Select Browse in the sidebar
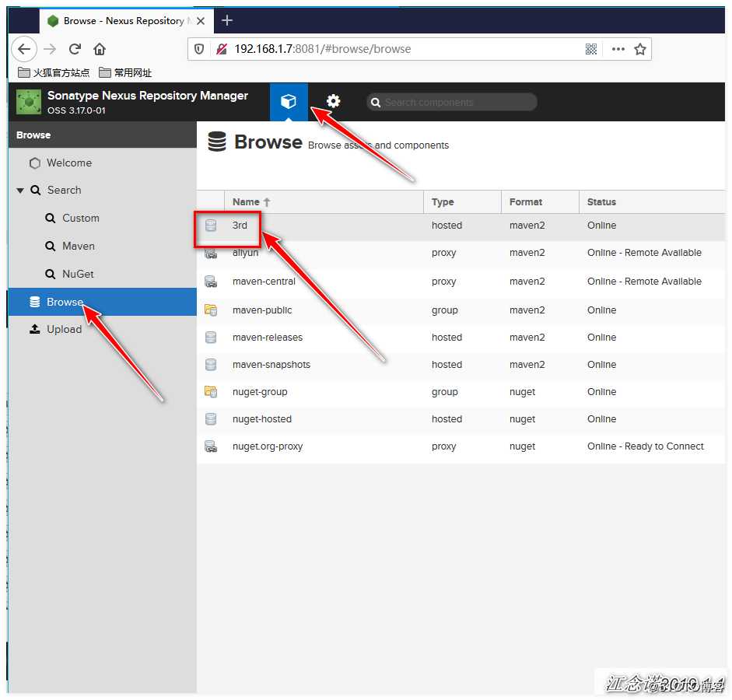The image size is (732, 700). pos(103,302)
